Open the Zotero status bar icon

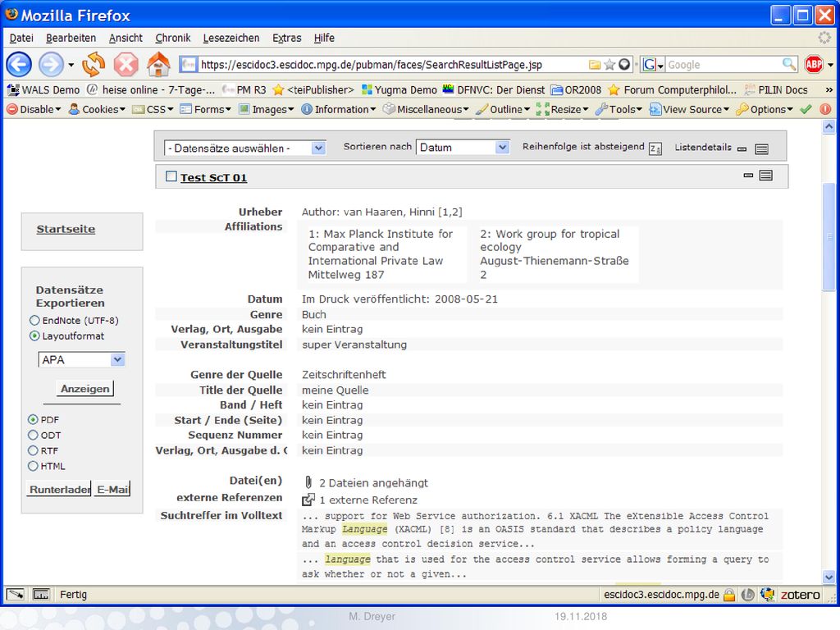(x=801, y=595)
